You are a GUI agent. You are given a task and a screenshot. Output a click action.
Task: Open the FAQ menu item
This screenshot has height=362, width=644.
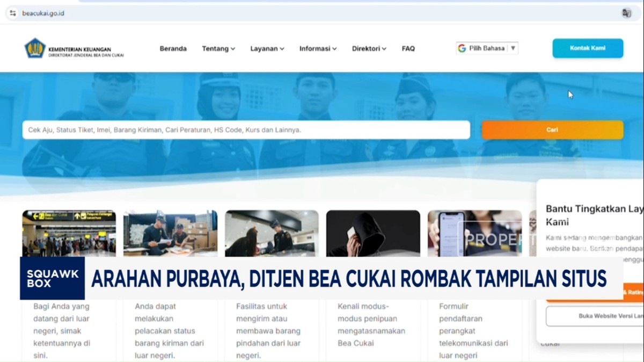408,48
